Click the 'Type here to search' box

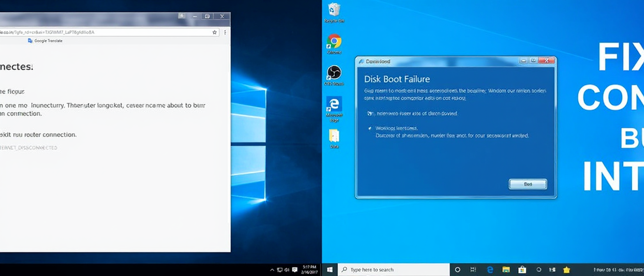tap(393, 270)
